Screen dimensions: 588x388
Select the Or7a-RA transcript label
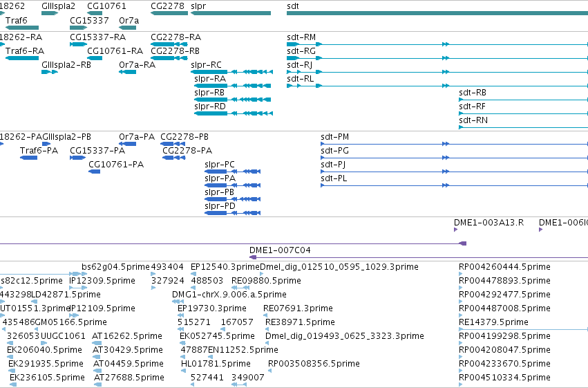pos(137,64)
